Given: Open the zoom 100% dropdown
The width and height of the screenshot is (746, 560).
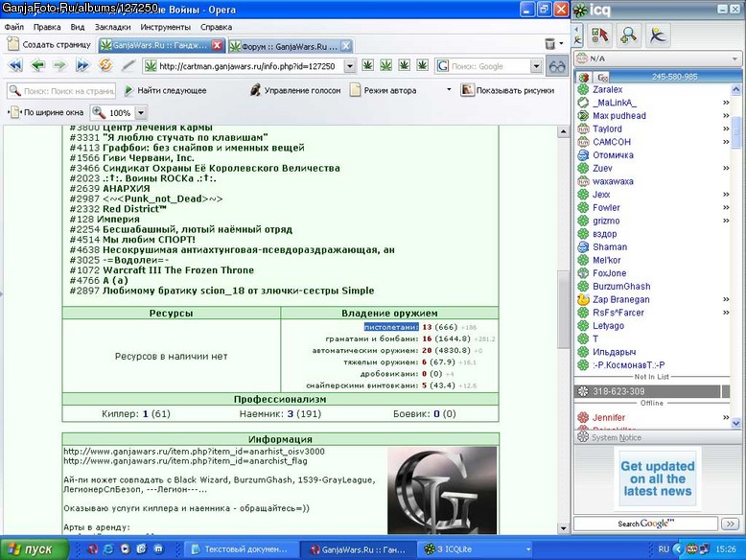Looking at the screenshot, I should point(141,113).
